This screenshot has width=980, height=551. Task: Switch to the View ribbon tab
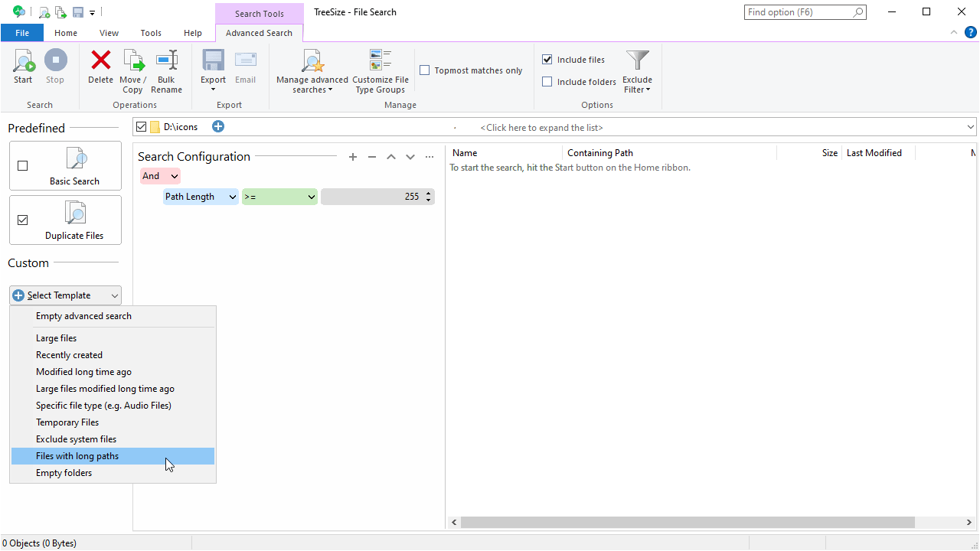point(109,33)
